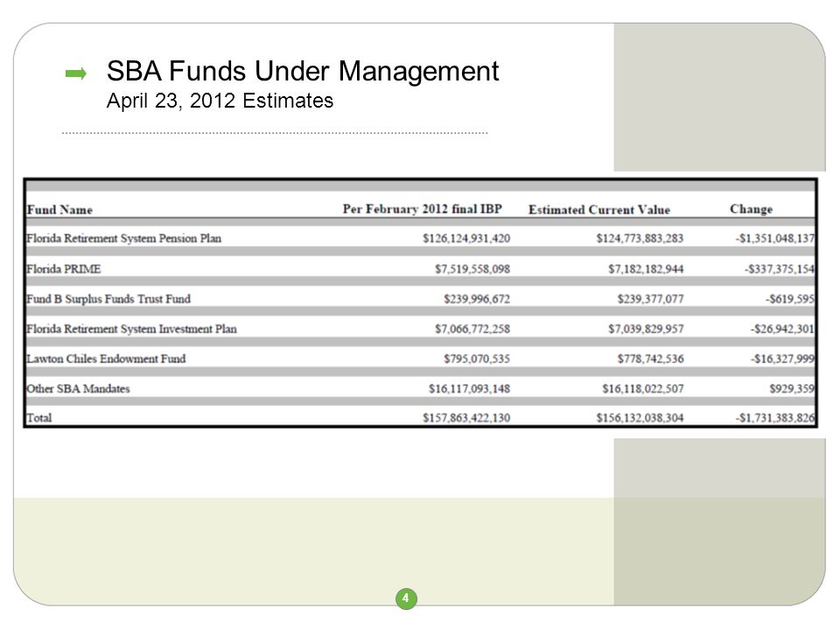The width and height of the screenshot is (840, 630).
Task: Select the value $7,039,829,957
Action: [646, 329]
